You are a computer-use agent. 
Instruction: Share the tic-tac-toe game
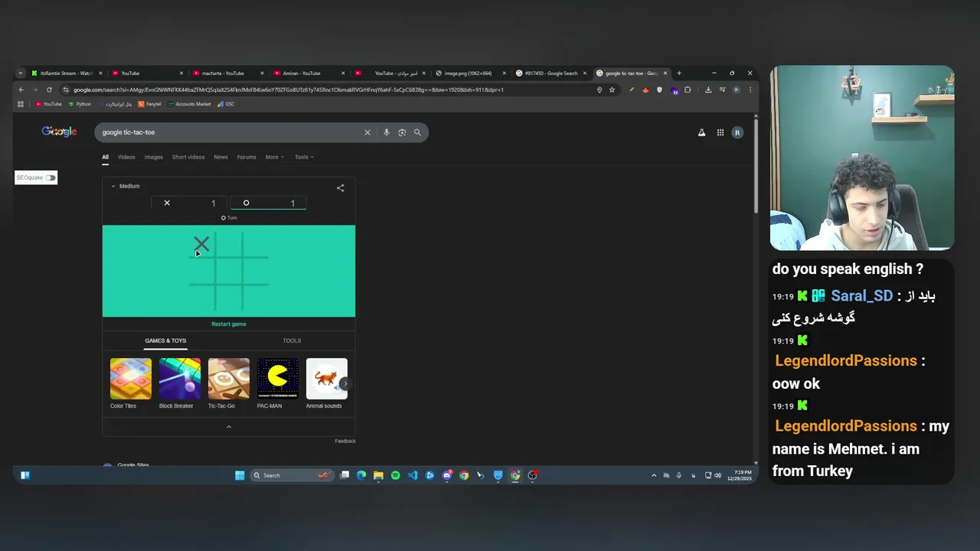[x=341, y=187]
